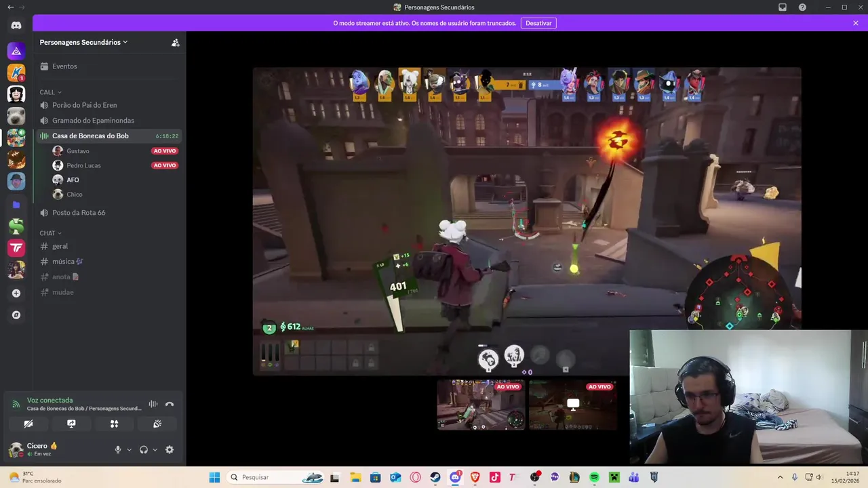
Task: Open Opera browser from the taskbar
Action: [415, 477]
